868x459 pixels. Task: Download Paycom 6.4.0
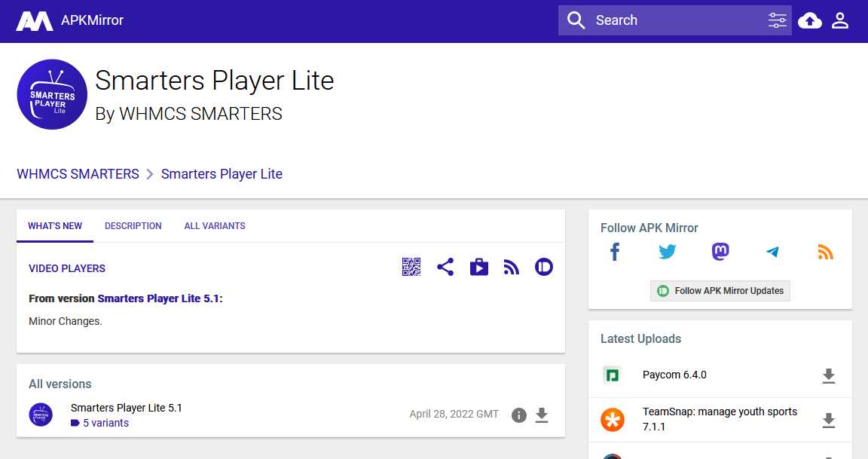coord(829,376)
